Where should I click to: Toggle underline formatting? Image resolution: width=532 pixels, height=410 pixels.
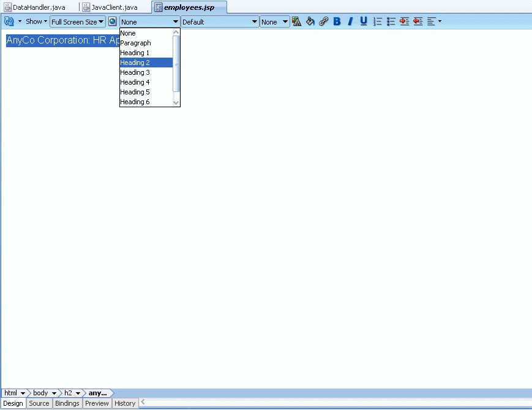click(364, 21)
